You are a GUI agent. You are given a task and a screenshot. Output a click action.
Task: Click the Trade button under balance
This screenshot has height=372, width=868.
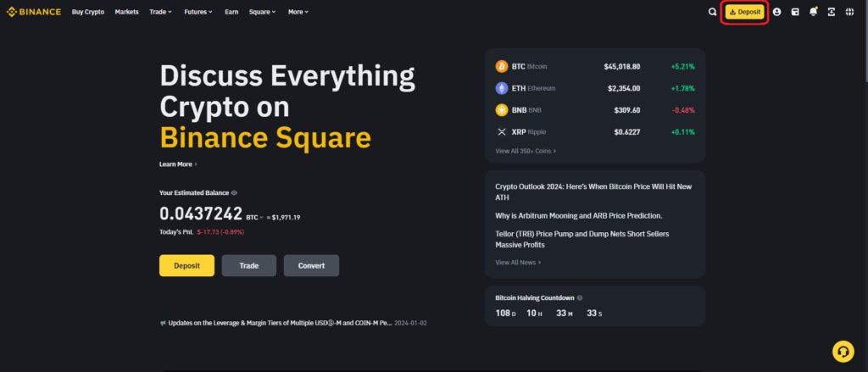[x=249, y=266]
